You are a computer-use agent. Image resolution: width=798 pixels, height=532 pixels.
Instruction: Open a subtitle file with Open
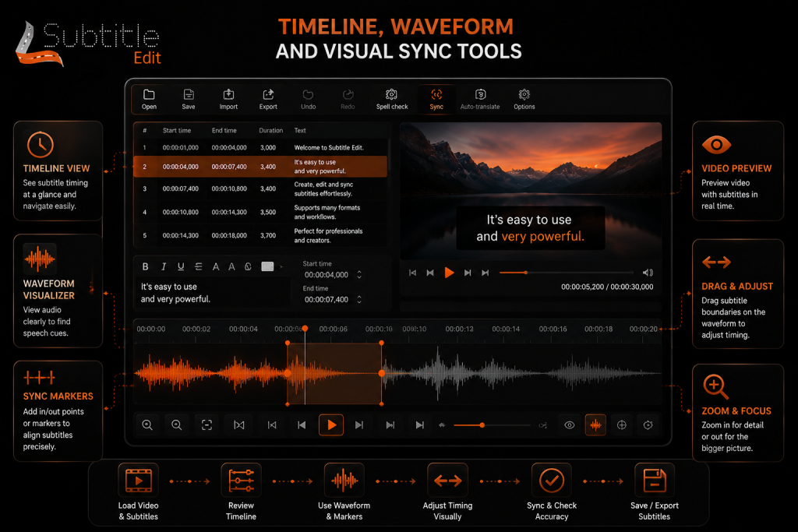[x=149, y=99]
